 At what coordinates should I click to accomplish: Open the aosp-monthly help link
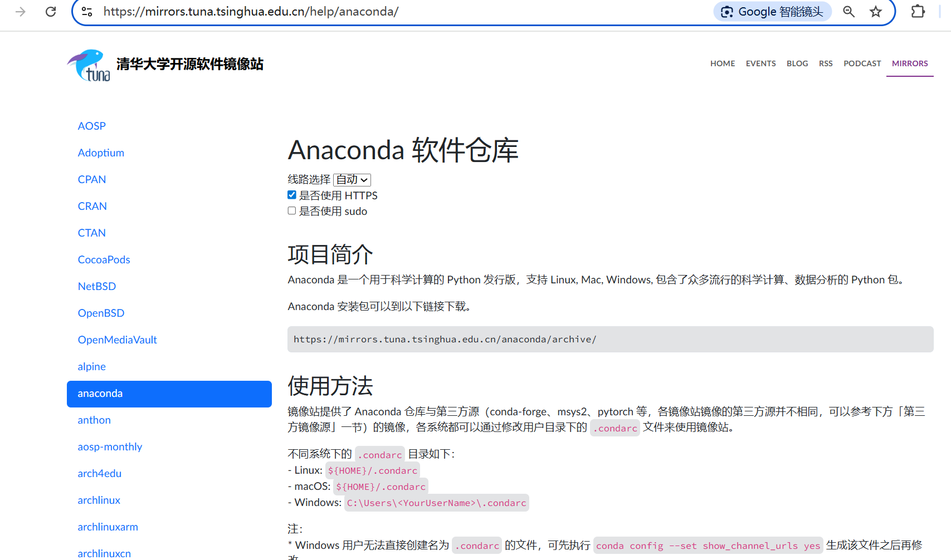110,446
